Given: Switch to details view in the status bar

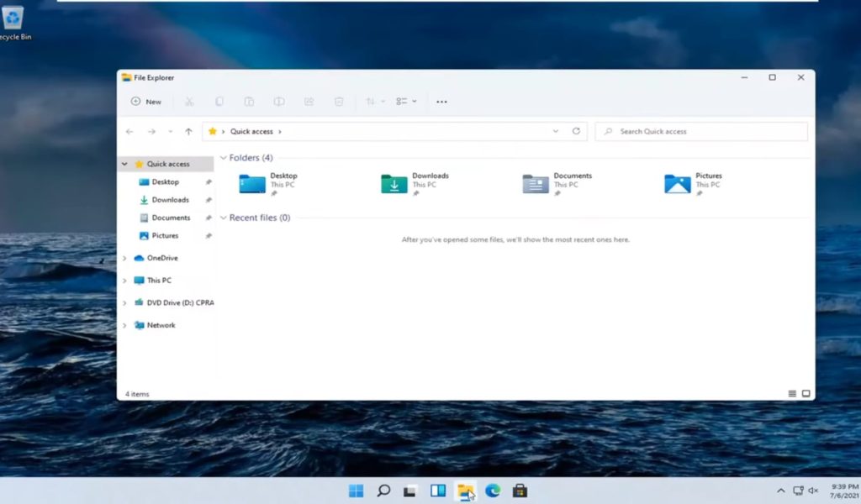Looking at the screenshot, I should 792,393.
